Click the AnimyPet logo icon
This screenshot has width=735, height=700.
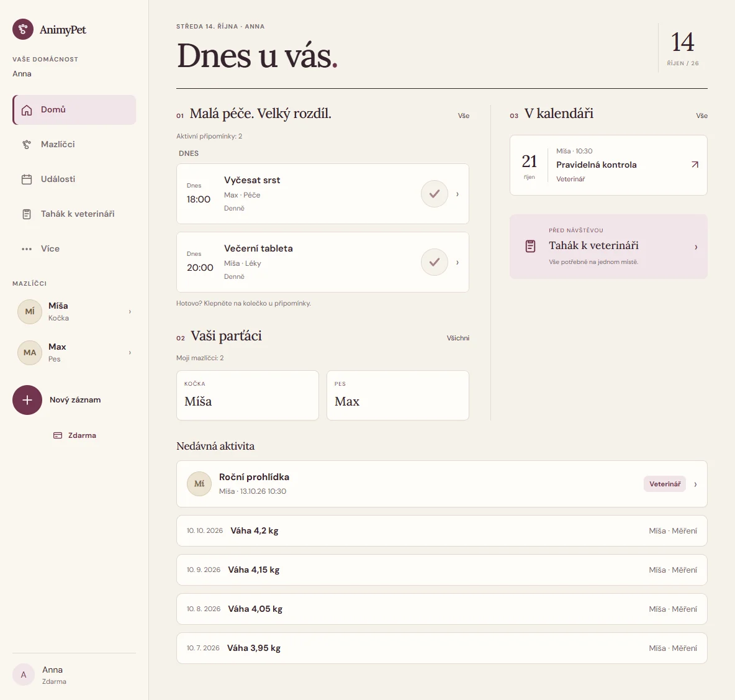point(23,29)
